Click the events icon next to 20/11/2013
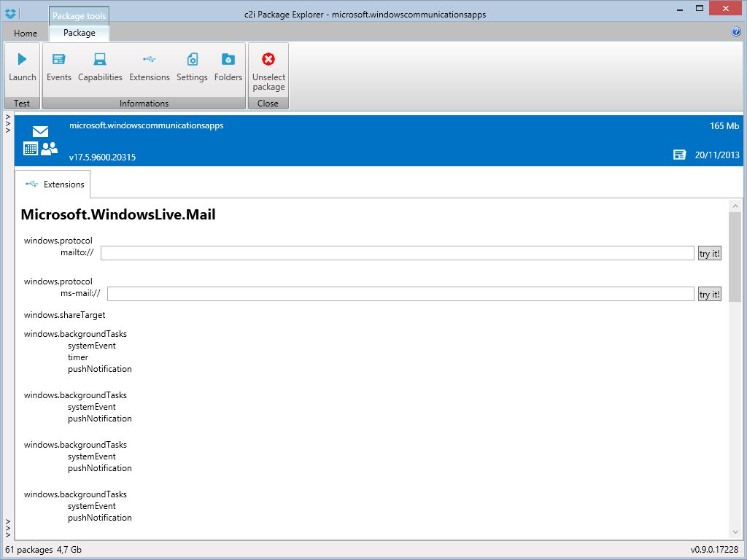 679,155
